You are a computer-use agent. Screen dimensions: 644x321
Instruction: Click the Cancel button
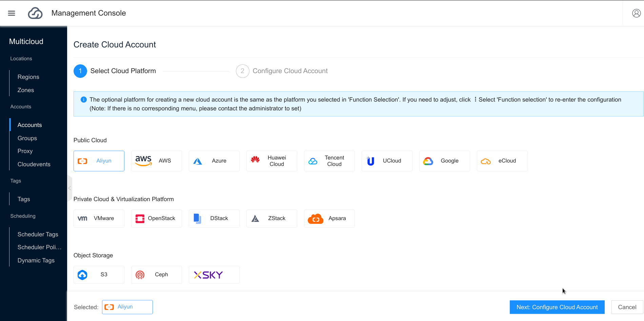pyautogui.click(x=627, y=307)
